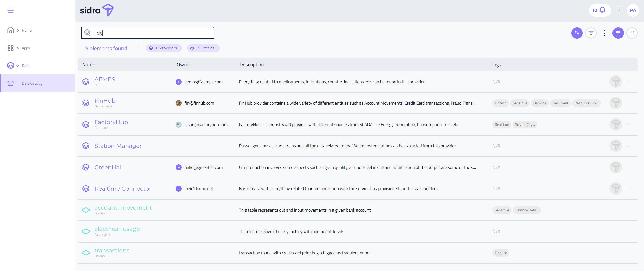This screenshot has width=644, height=271.
Task: Open more options for FactoryHub row
Action: tap(628, 125)
